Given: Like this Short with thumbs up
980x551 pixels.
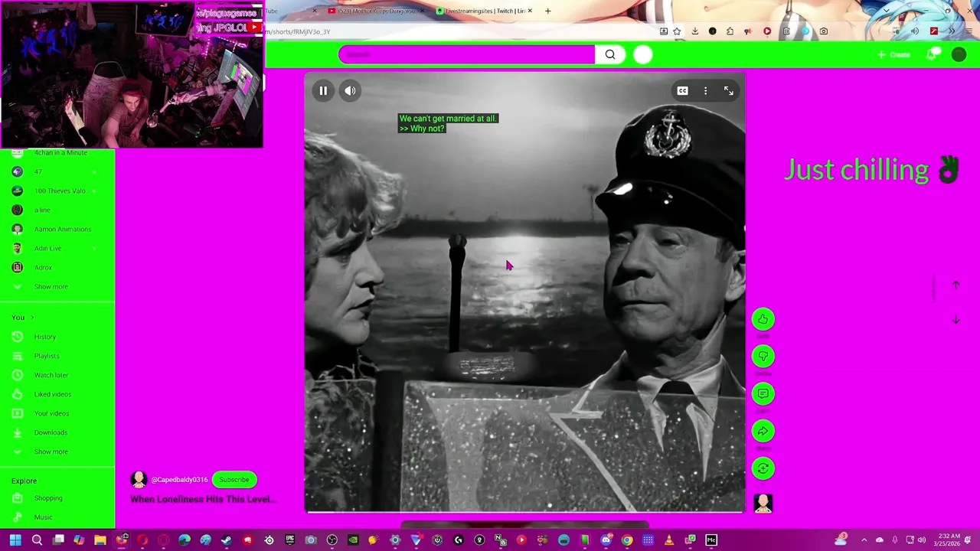Looking at the screenshot, I should click(763, 319).
